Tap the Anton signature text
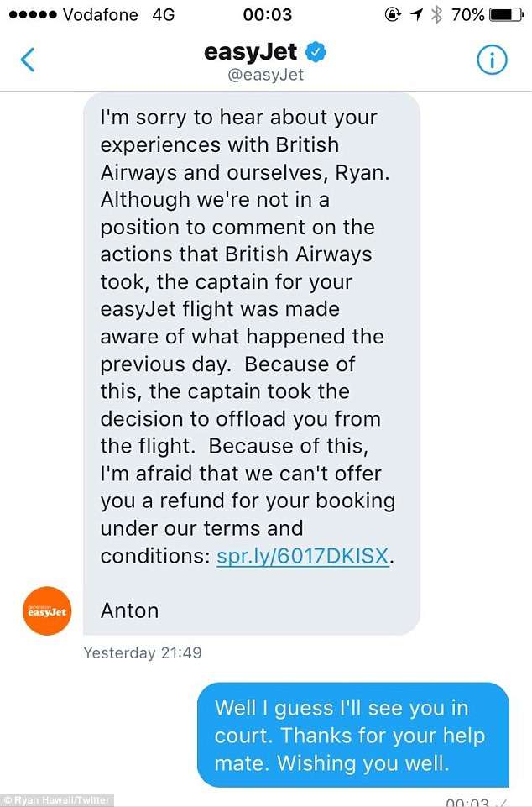532x807 pixels. click(x=129, y=610)
